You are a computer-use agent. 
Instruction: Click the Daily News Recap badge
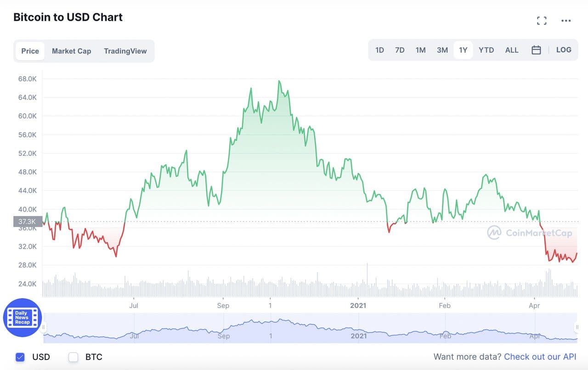tap(22, 318)
